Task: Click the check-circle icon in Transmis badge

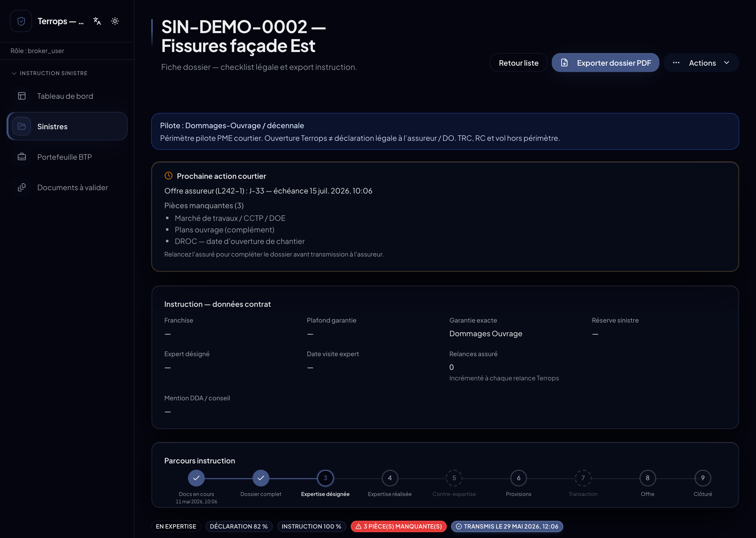Action: click(459, 526)
